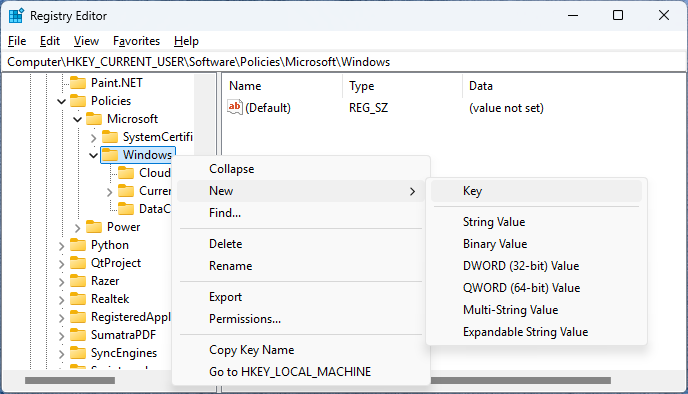Screen dimensions: 688x394
Task: Collapse the Policies tree node arrow
Action: click(61, 101)
